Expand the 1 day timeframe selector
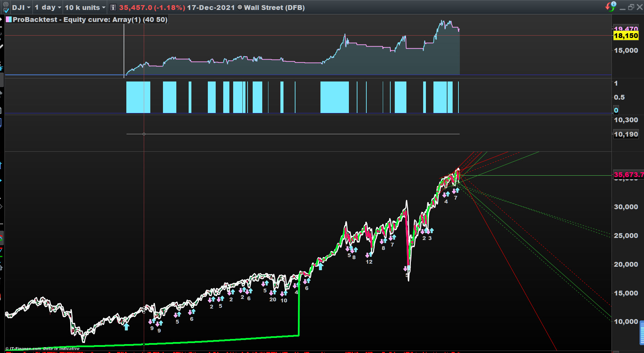 coord(48,8)
